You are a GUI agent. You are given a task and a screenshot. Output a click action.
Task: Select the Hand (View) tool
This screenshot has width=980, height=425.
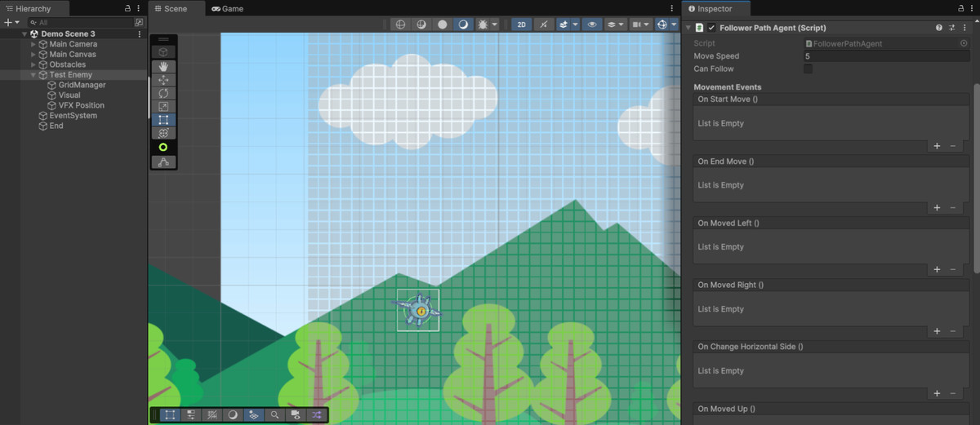point(163,66)
